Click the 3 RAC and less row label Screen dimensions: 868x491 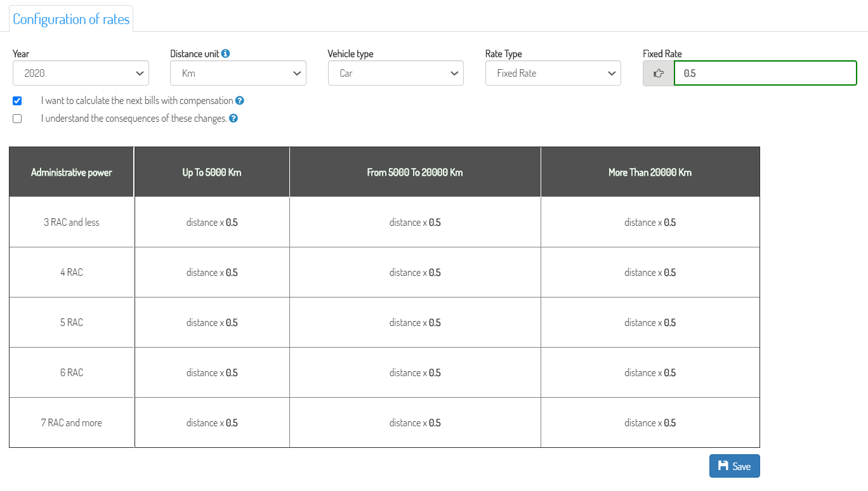(x=72, y=222)
